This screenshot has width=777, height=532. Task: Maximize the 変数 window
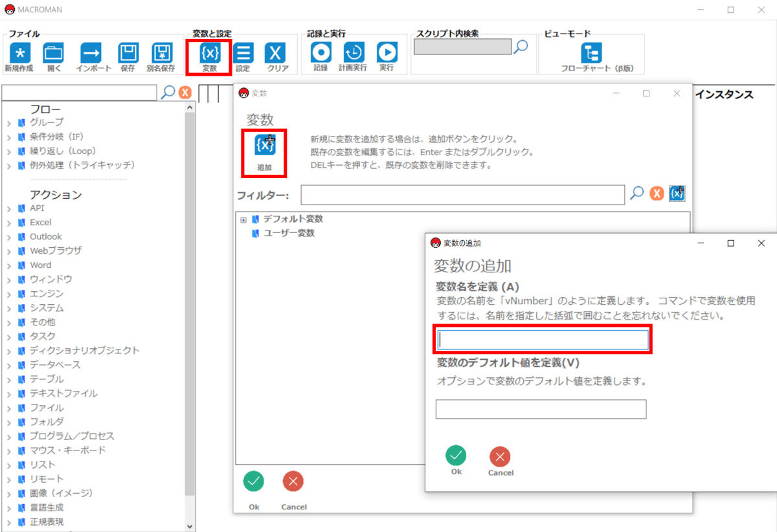tap(646, 93)
